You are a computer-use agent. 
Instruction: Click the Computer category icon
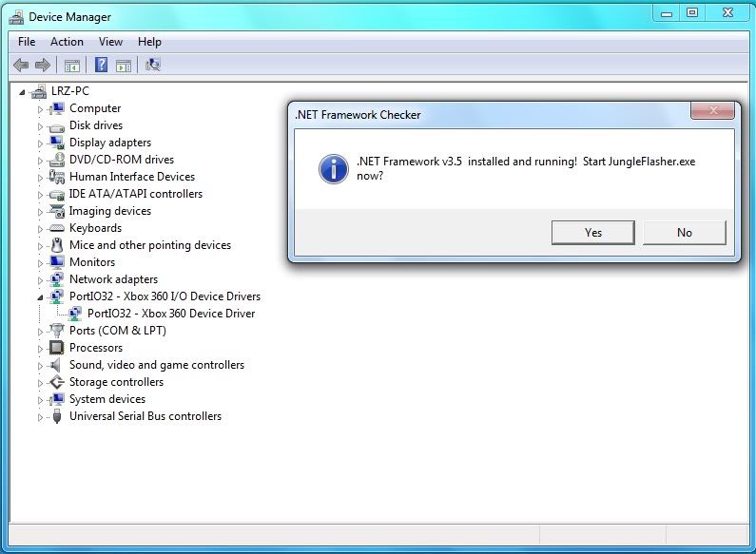57,108
